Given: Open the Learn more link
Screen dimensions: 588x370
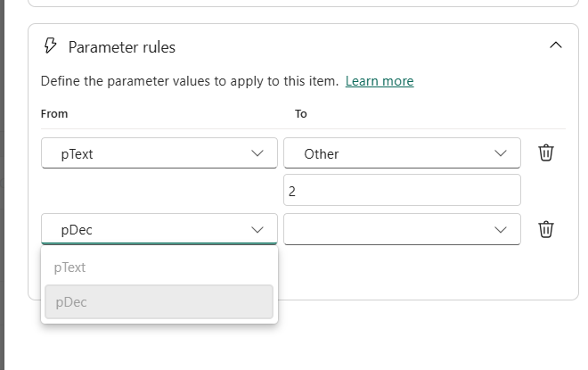Looking at the screenshot, I should coord(380,81).
